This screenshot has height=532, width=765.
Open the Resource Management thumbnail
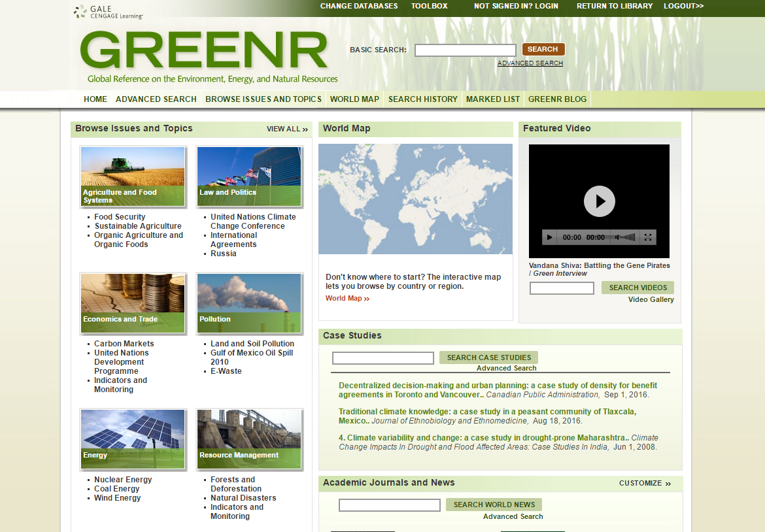[249, 439]
